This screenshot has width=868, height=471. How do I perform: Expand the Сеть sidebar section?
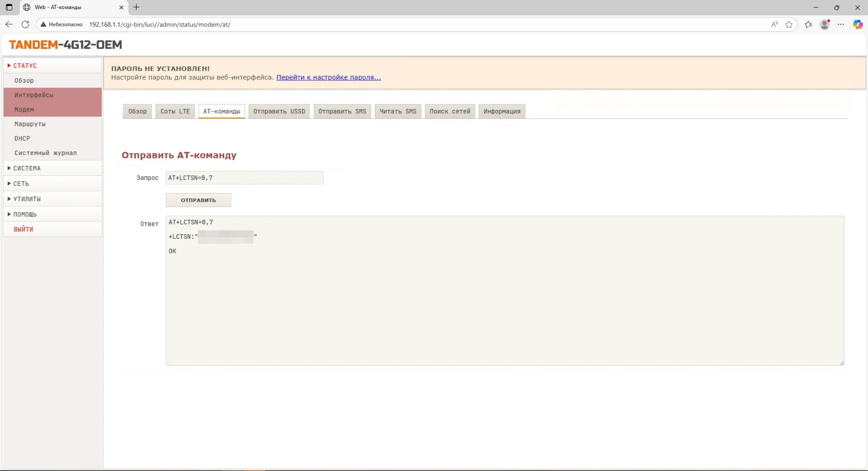[x=21, y=184]
